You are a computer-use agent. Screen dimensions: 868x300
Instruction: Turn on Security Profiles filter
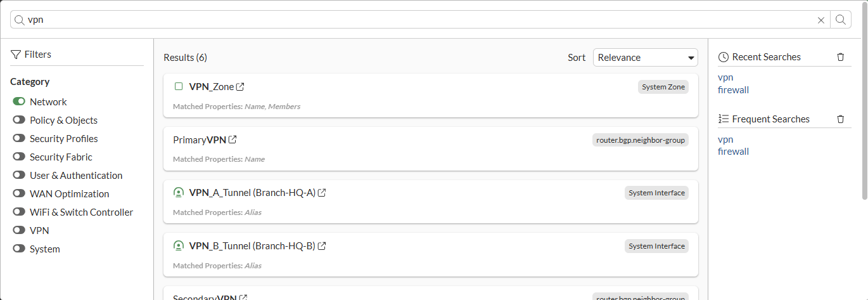click(x=19, y=139)
